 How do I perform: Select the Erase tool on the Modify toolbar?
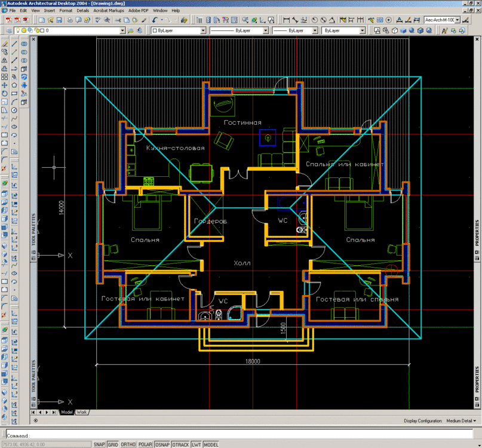click(x=5, y=44)
